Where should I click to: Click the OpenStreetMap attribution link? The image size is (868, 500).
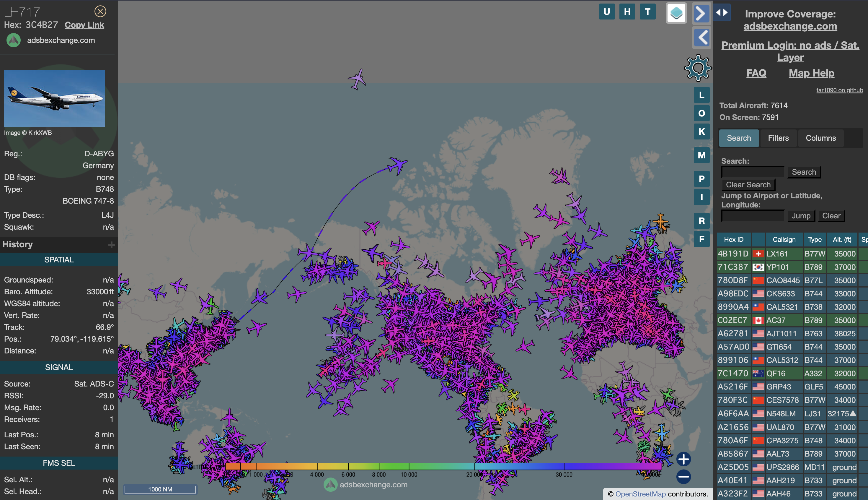click(640, 494)
